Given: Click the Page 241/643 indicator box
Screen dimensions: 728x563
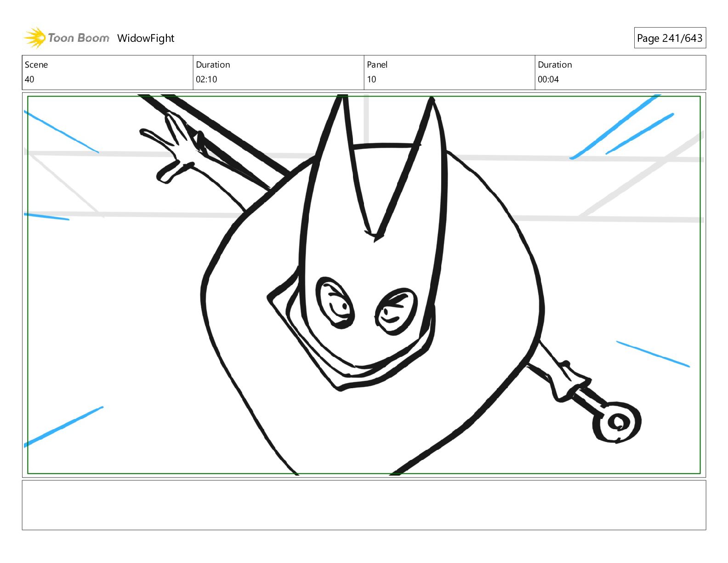Looking at the screenshot, I should pos(670,38).
